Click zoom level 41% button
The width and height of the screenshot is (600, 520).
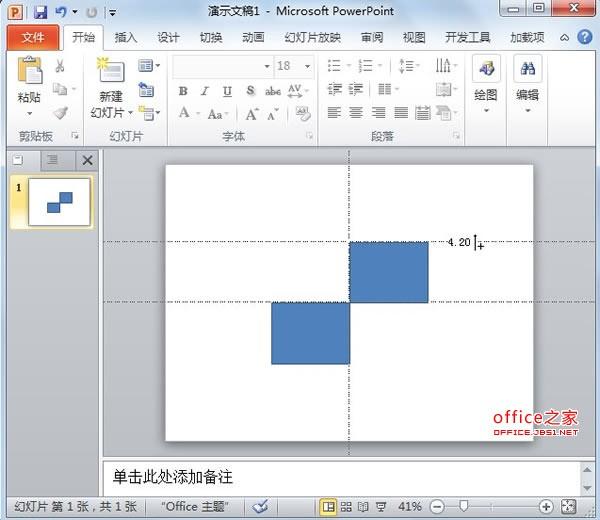[409, 507]
